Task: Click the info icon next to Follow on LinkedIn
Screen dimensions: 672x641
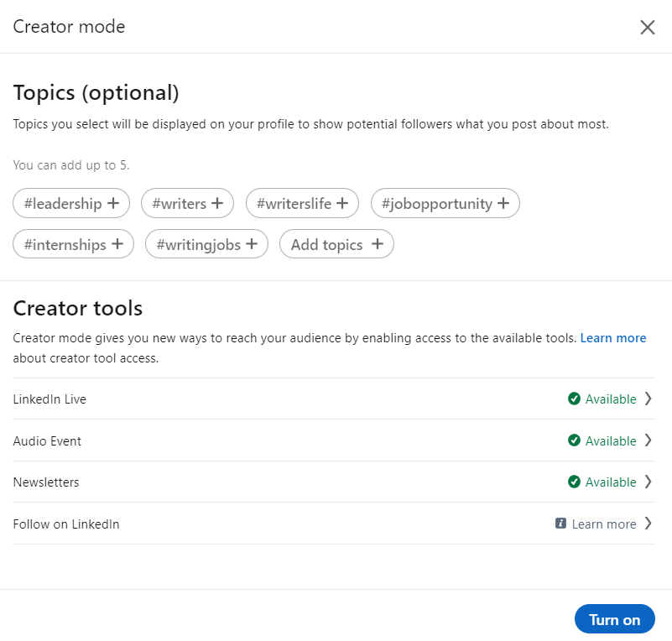Action: tap(560, 524)
